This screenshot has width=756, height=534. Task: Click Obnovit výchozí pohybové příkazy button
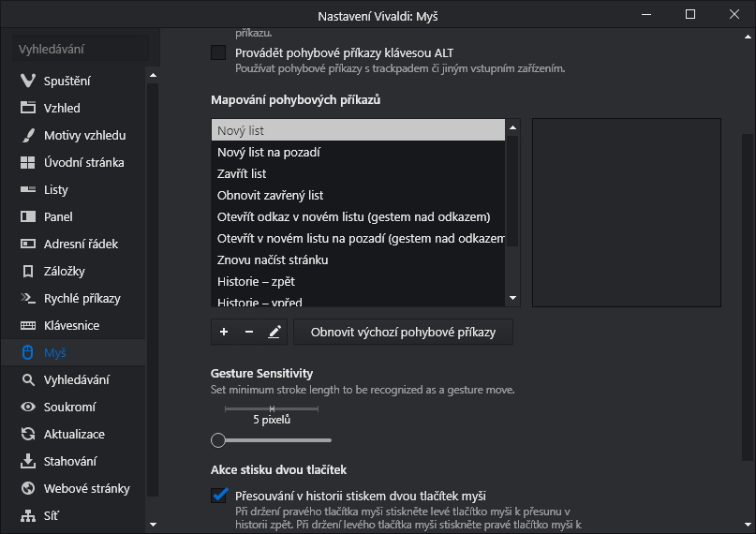tap(403, 332)
